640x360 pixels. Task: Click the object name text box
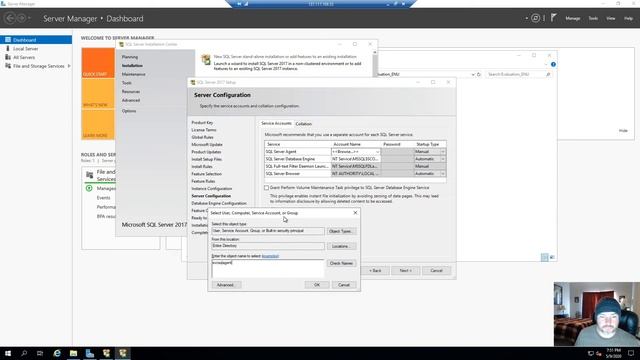tap(268, 269)
